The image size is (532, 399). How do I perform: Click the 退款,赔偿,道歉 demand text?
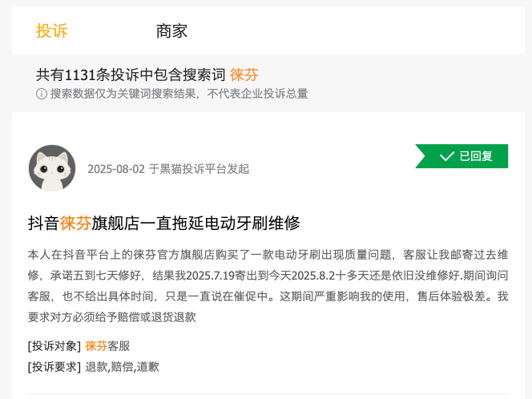(x=123, y=367)
